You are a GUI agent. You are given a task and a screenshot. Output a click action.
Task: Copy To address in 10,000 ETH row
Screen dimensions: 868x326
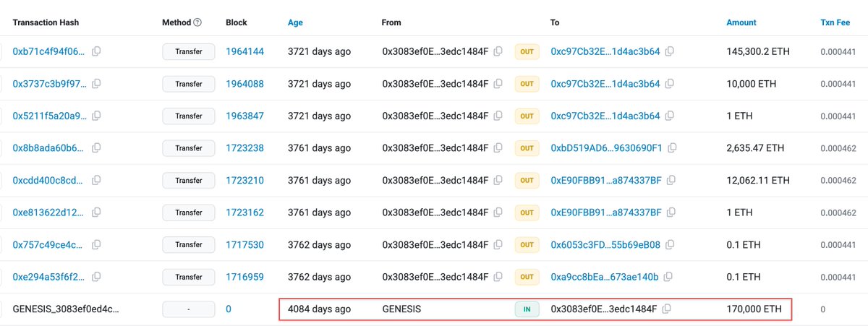click(x=670, y=84)
